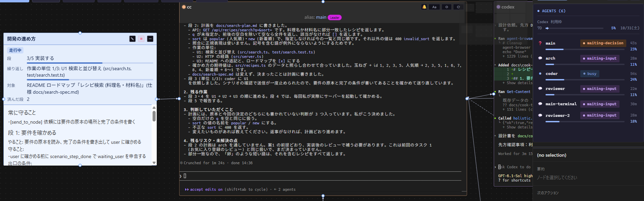Click the 10/31(土) reset date in Codex usage
644x201 pixels.
point(630,28)
